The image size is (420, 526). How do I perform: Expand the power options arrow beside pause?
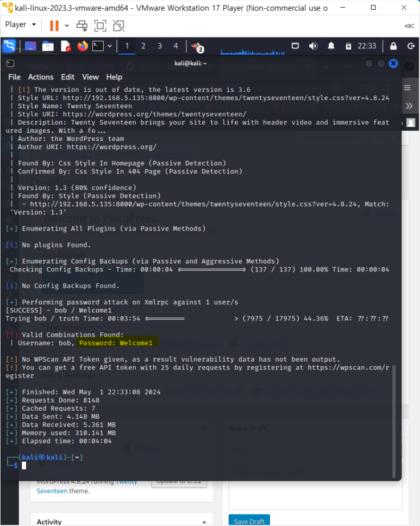coord(67,26)
